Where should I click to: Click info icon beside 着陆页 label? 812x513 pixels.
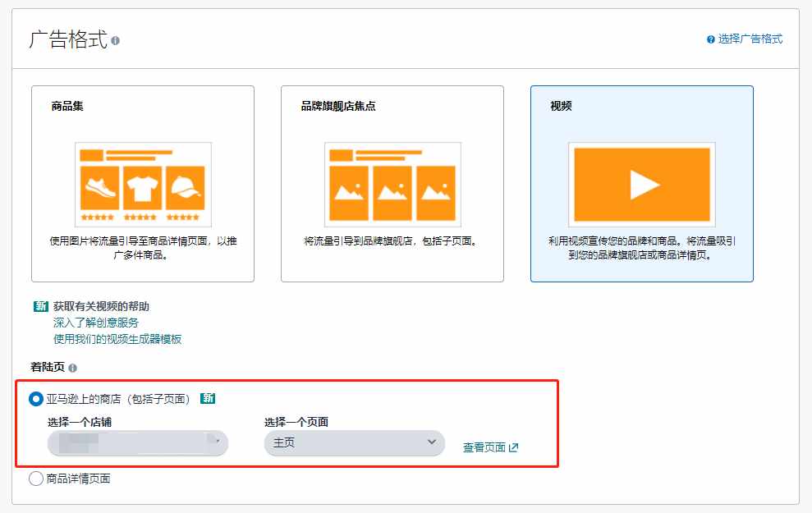[x=72, y=368]
